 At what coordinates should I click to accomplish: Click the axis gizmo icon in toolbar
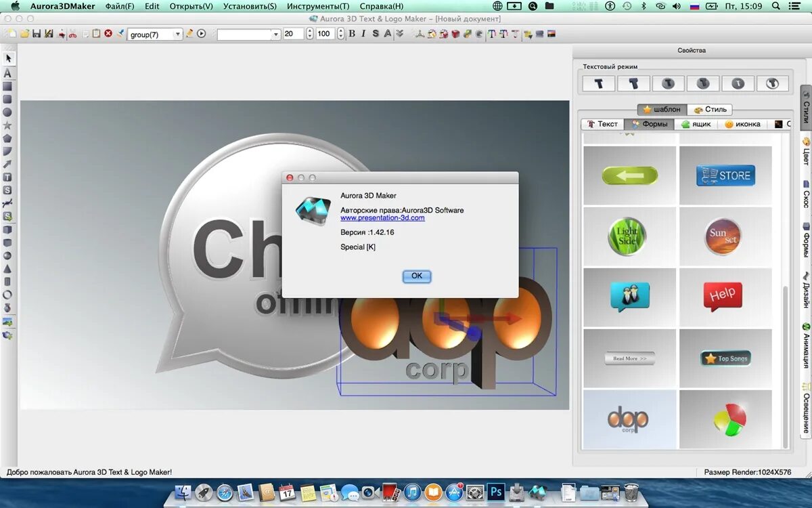tap(420, 34)
